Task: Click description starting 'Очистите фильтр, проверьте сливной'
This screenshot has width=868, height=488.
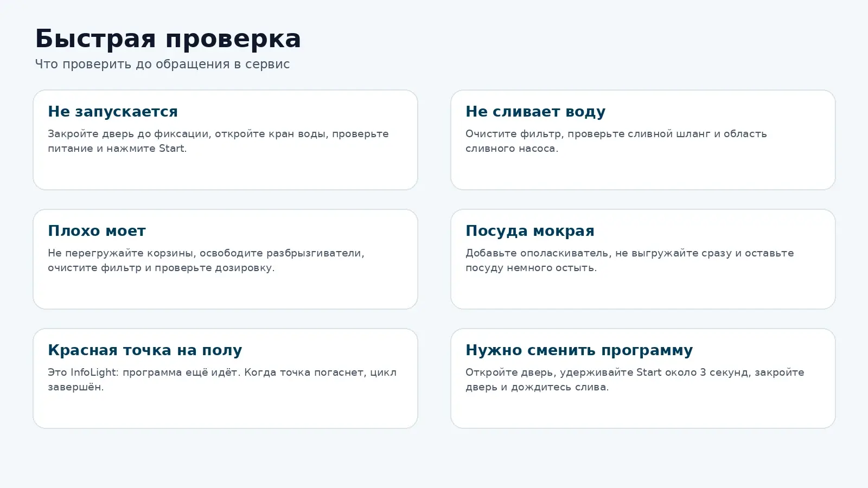Action: (616, 141)
